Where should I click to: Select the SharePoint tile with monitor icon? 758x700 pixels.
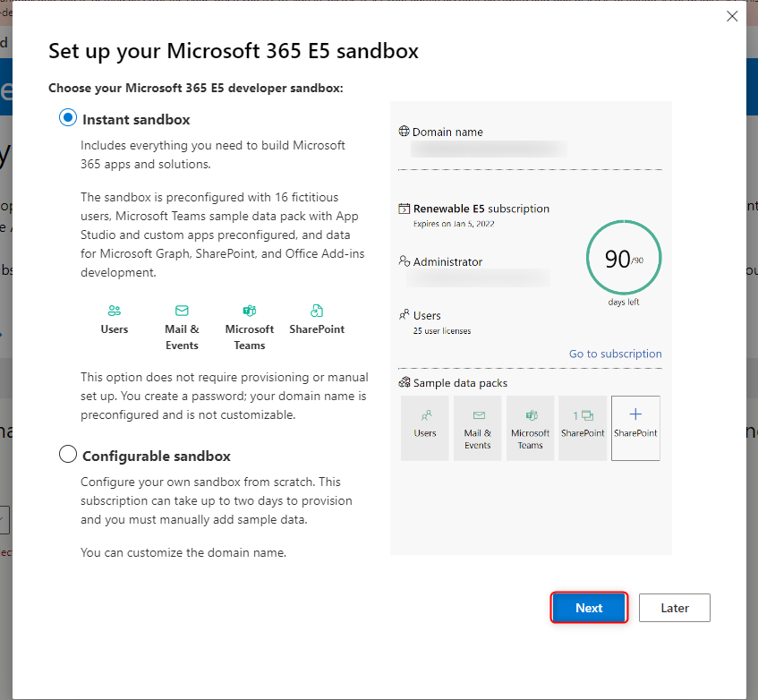tap(583, 428)
